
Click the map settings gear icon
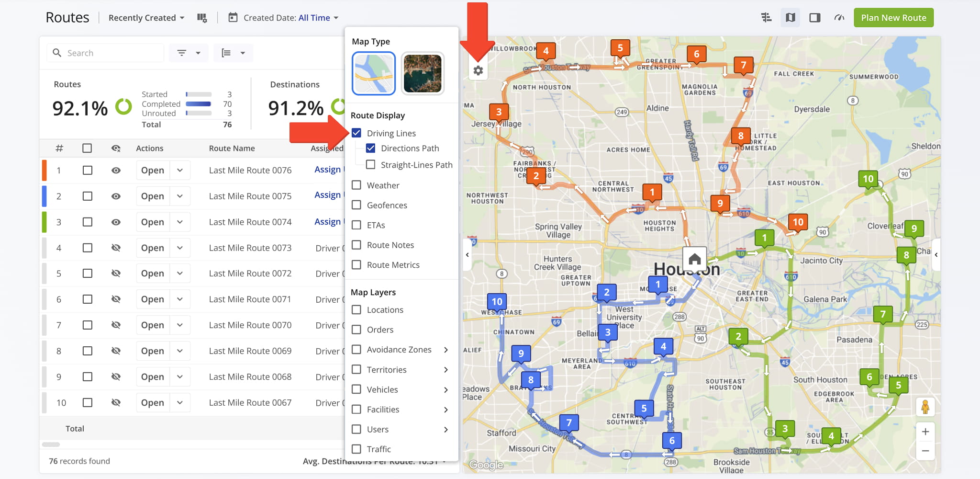pyautogui.click(x=478, y=71)
